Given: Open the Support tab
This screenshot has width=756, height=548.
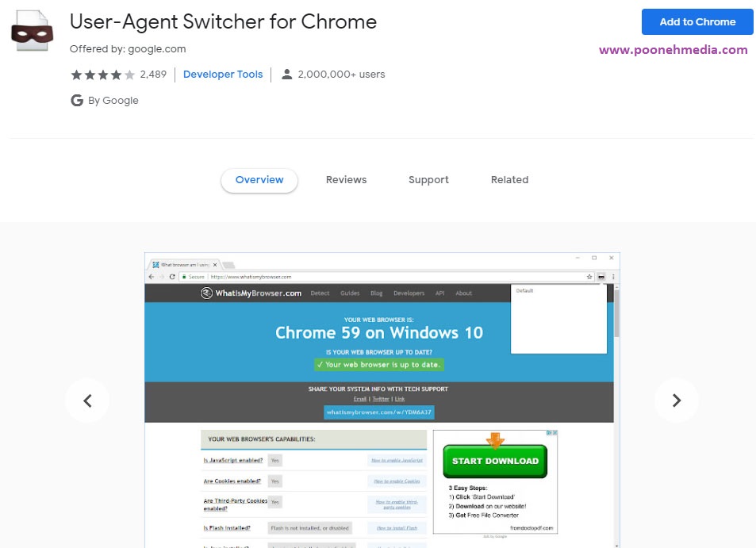Looking at the screenshot, I should [x=428, y=180].
